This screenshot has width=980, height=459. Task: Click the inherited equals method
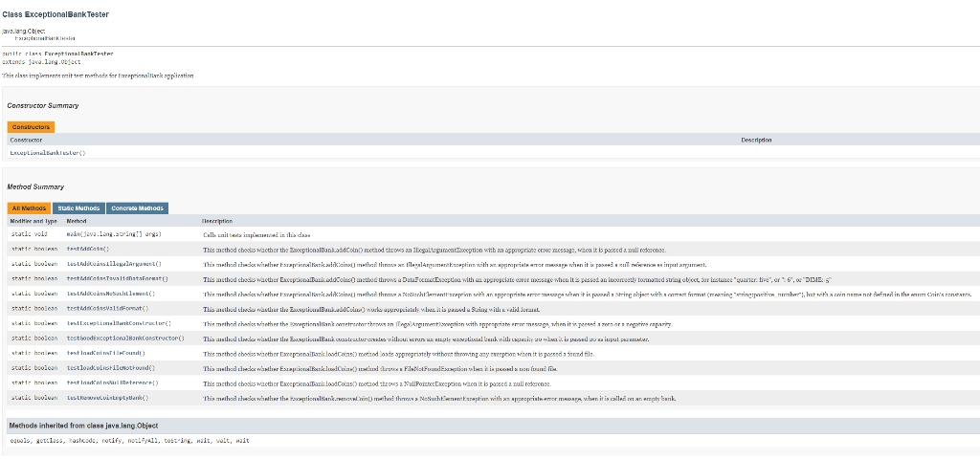coord(19,441)
